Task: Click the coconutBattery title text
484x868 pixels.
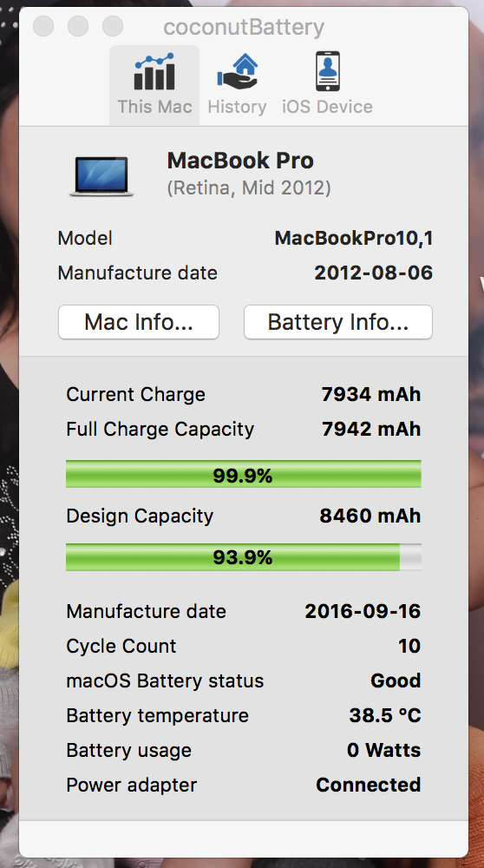Action: tap(244, 27)
